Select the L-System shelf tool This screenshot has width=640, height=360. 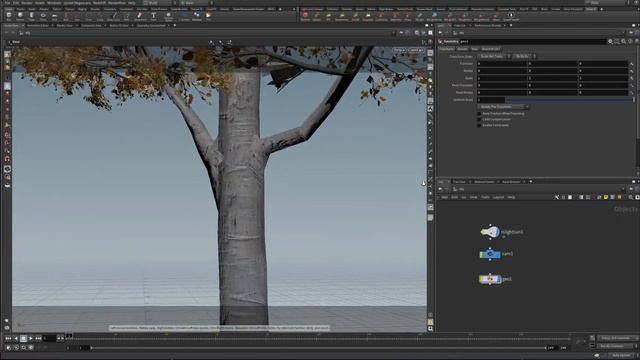click(184, 16)
